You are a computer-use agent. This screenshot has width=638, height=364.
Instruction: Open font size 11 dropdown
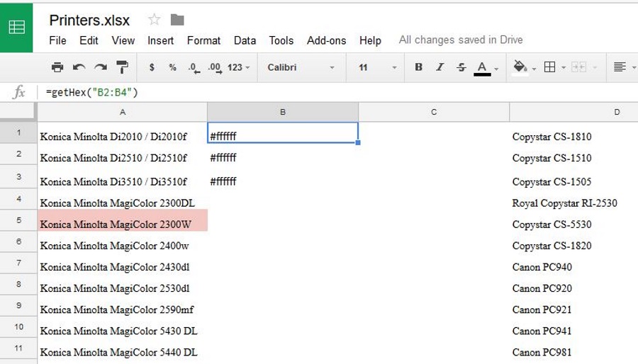tap(377, 67)
